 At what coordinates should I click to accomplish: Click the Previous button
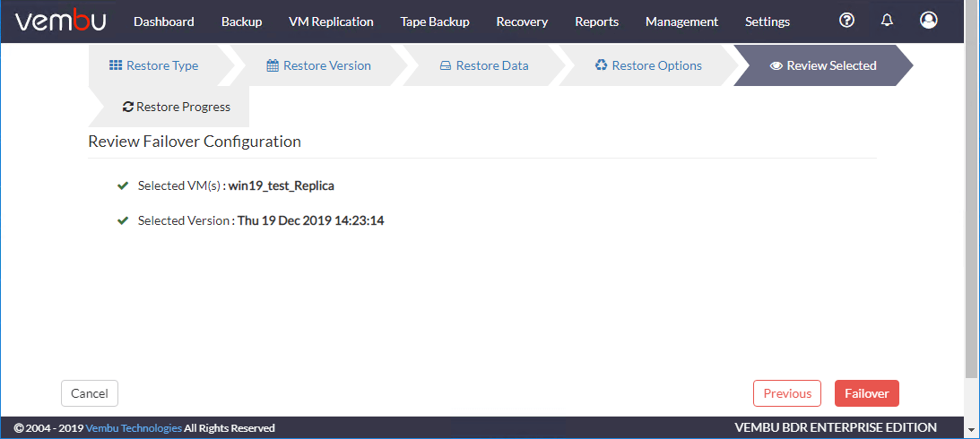(787, 393)
